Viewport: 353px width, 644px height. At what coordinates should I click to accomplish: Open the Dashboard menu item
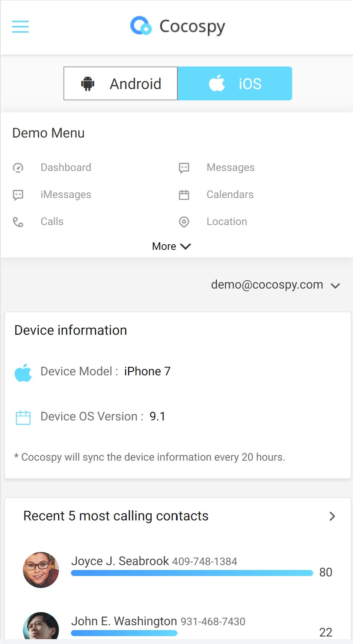[x=66, y=168]
